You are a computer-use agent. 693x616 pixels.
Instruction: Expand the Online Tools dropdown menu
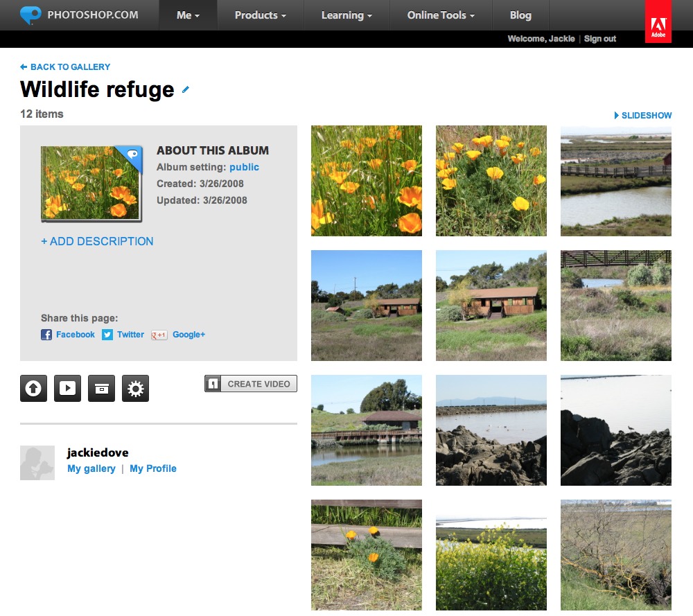click(x=441, y=15)
